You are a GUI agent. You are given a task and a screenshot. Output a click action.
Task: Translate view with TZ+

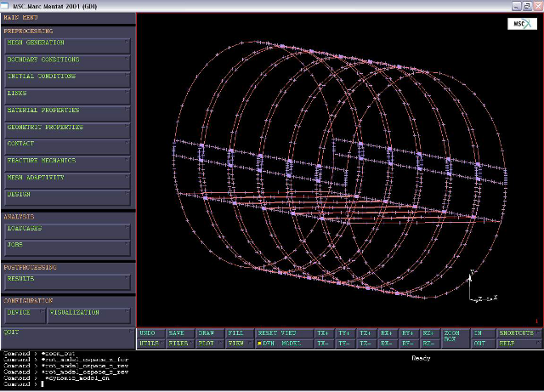click(366, 333)
